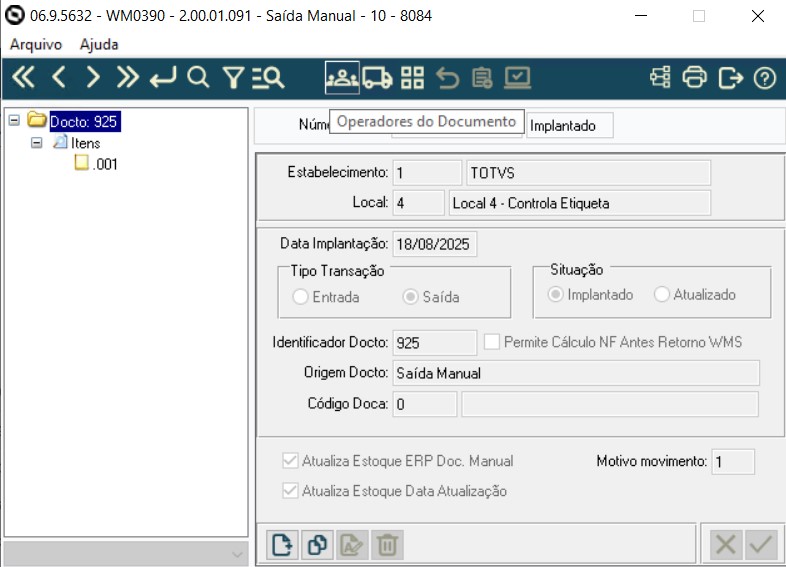786x567 pixels.
Task: Exit using the door-arrow icon
Action: [x=730, y=78]
